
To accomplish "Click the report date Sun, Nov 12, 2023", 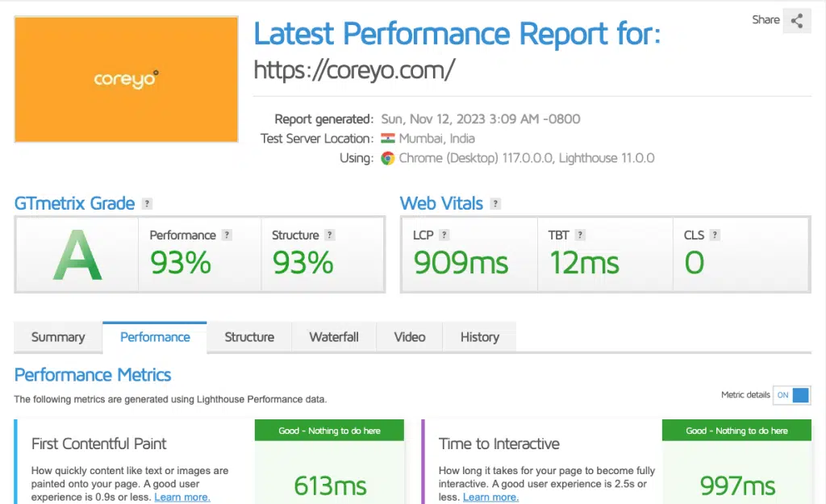I will coord(481,119).
